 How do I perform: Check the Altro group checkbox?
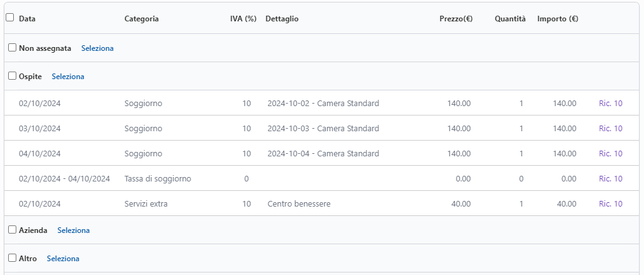tap(12, 258)
